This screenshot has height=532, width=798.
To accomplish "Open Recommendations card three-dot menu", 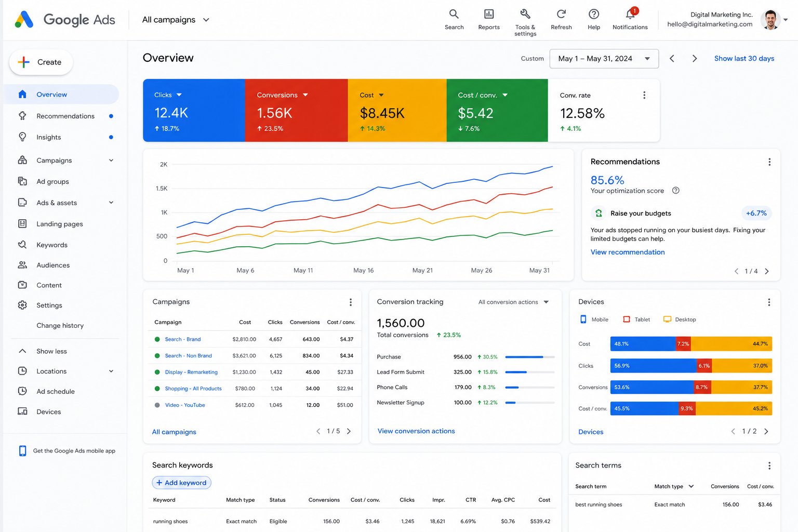I will [x=769, y=162].
